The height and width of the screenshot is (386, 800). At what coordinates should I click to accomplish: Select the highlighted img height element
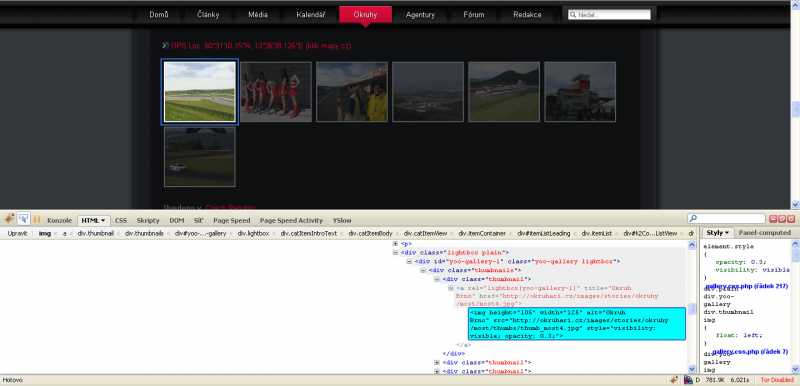point(577,324)
